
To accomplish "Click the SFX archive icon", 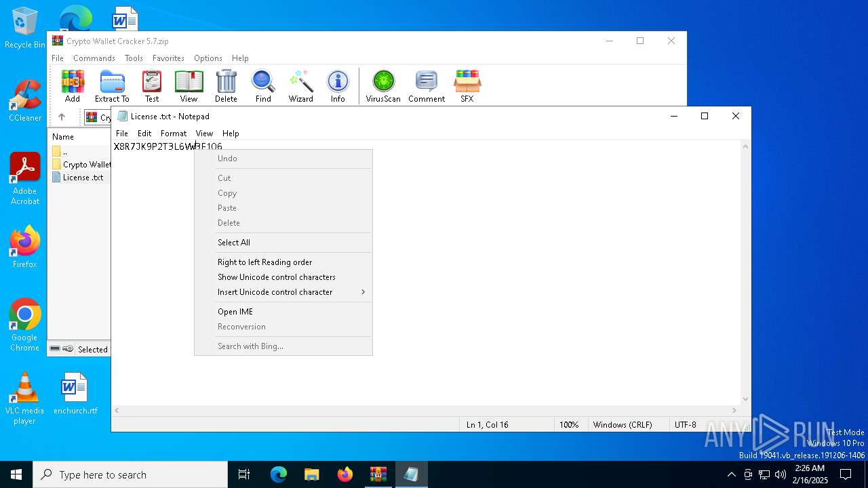I will click(467, 86).
